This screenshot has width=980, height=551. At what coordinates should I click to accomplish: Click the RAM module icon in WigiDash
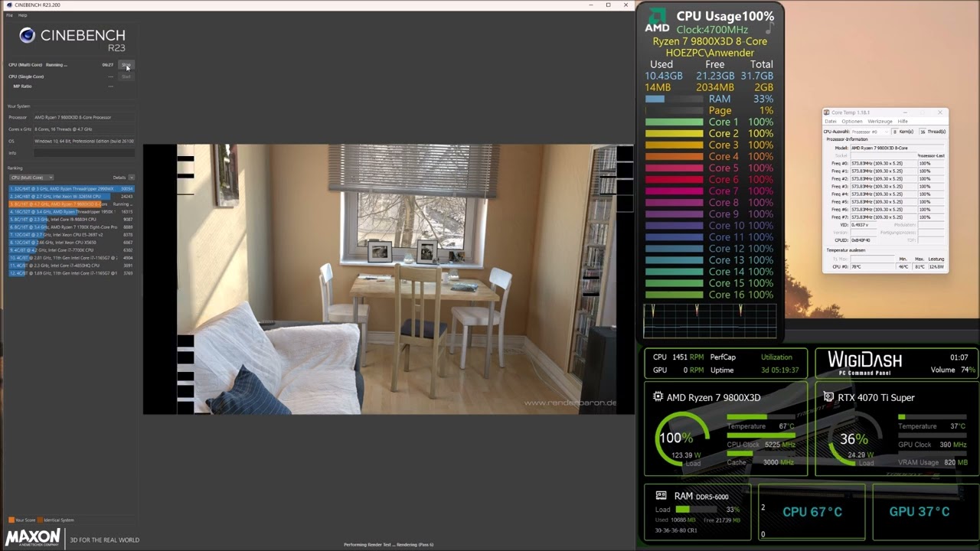pos(661,496)
